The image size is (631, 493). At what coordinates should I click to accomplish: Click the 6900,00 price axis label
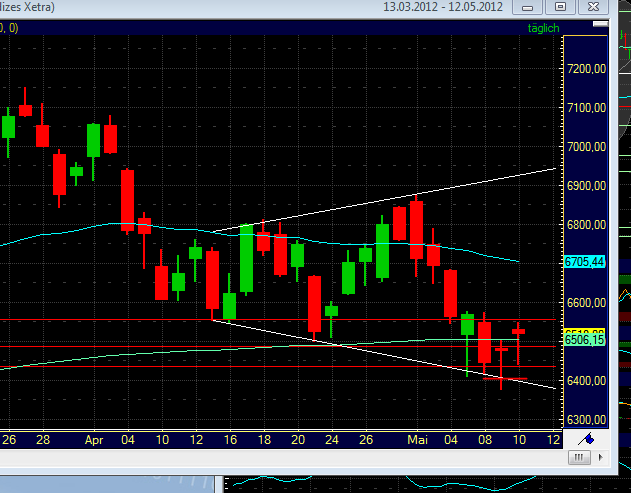coord(586,186)
